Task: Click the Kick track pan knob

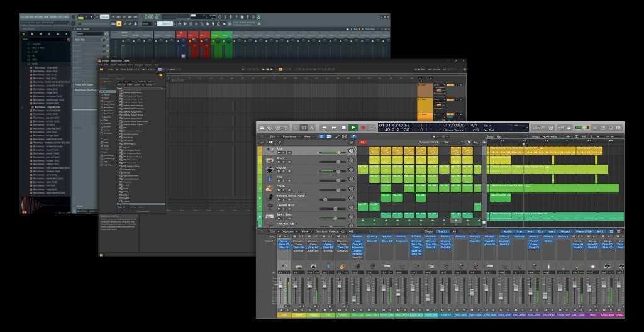Action: [351, 151]
